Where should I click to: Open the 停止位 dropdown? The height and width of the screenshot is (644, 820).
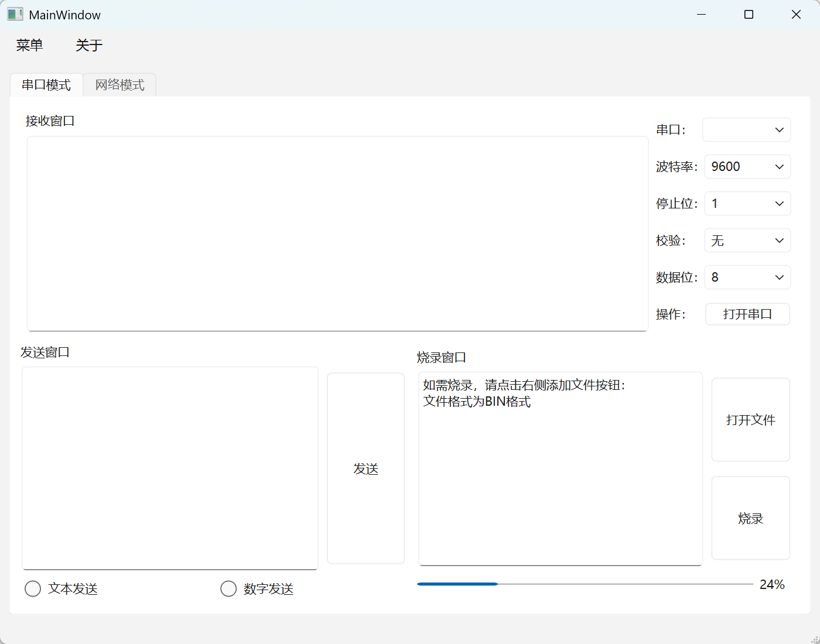[x=747, y=204]
